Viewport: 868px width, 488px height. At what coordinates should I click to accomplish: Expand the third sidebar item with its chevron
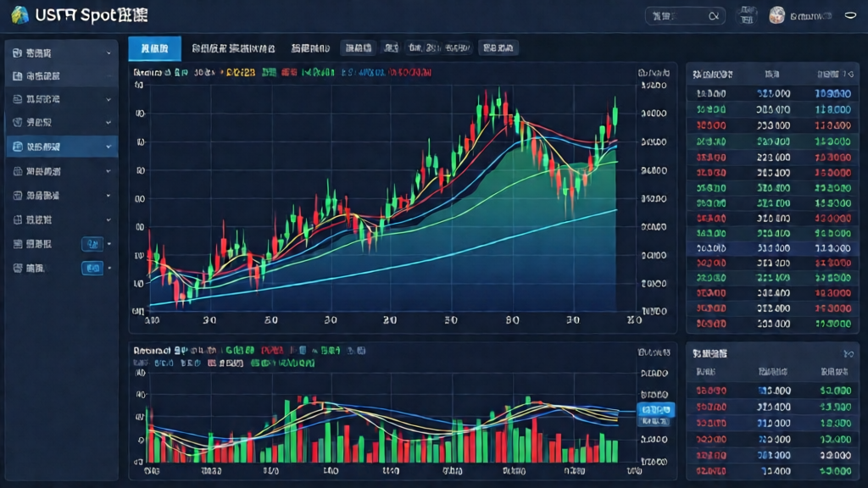click(x=108, y=100)
